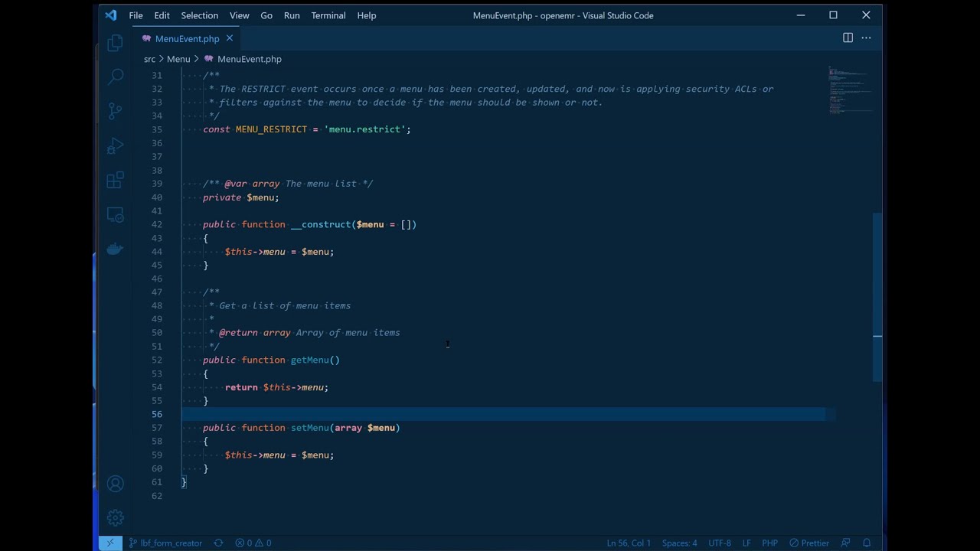Go to line via Ln 56, Col 1
Screen dimensions: 980x551
tap(629, 543)
